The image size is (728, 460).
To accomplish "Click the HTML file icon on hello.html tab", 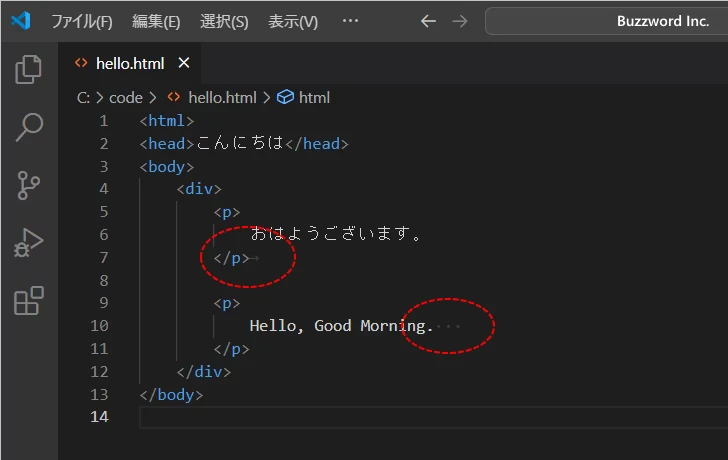I will pos(81,63).
